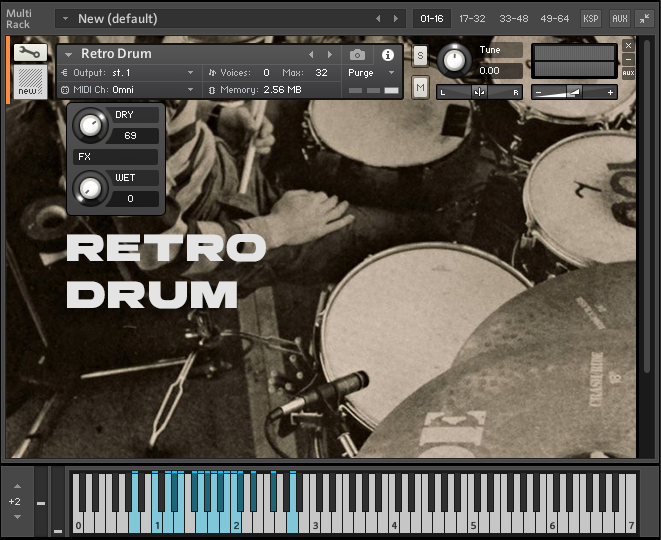Click the Tune knob
Viewport: 661px width, 540px height.
coord(454,61)
